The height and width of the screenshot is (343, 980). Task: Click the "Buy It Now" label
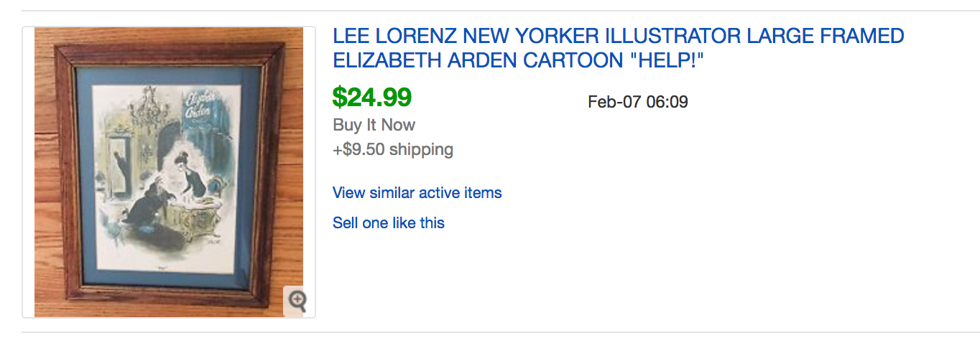click(x=374, y=125)
